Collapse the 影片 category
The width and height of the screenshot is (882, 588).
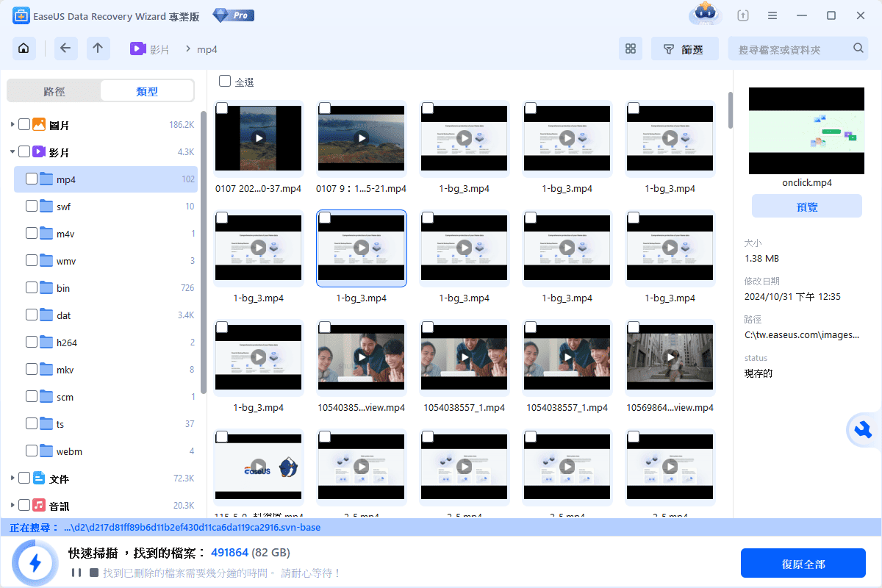[x=12, y=152]
